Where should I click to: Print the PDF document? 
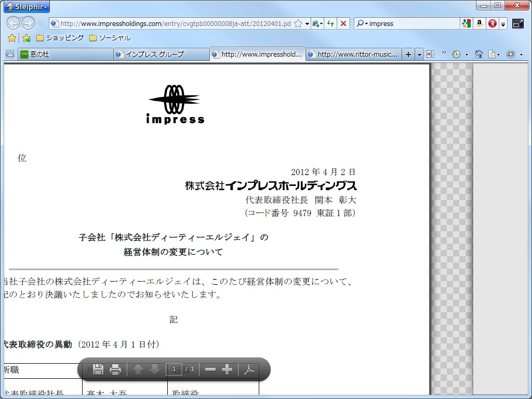tap(115, 369)
